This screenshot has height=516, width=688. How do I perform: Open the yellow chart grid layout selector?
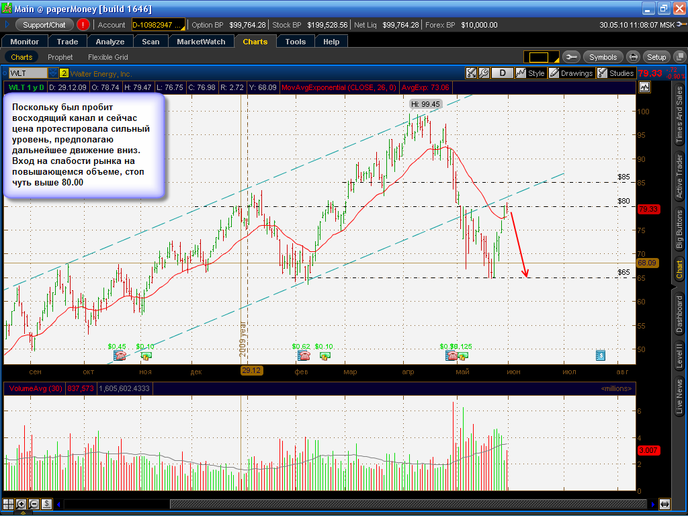tap(541, 57)
